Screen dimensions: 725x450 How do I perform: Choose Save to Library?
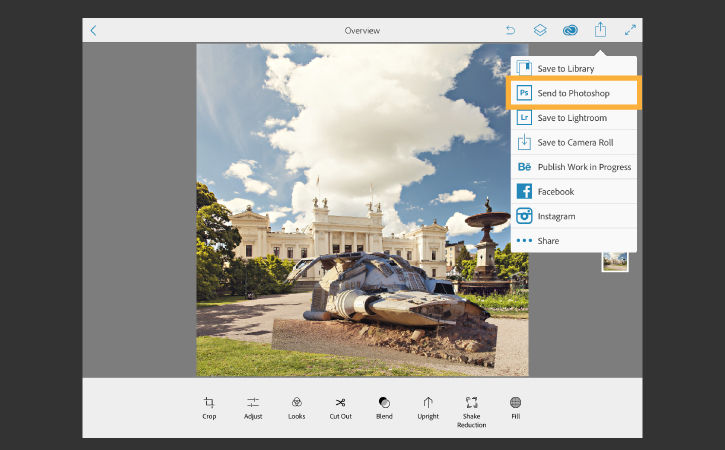coord(574,68)
